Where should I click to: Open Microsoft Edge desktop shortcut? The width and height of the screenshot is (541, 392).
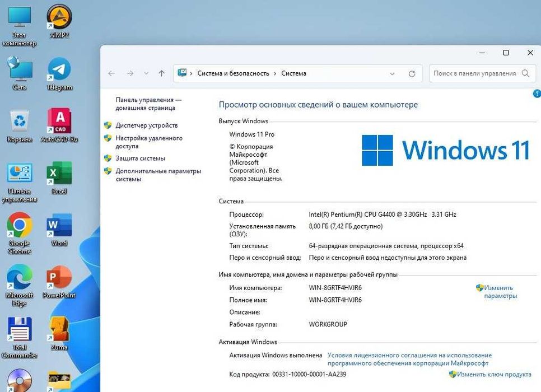pyautogui.click(x=19, y=286)
